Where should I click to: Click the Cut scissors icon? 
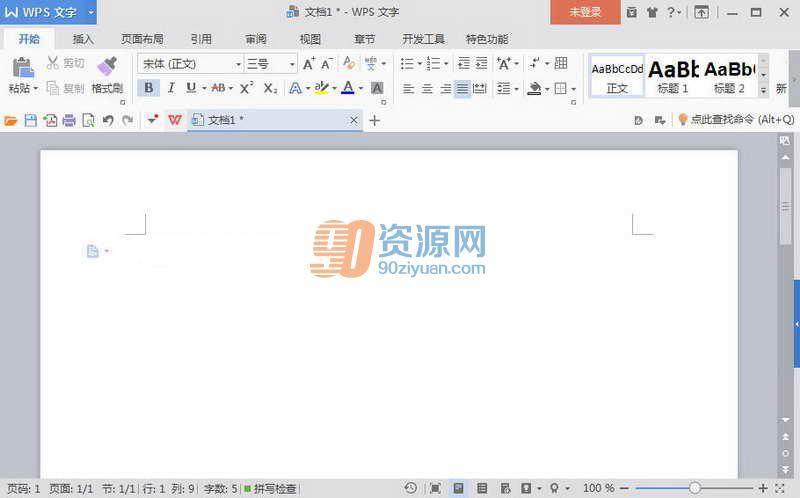pos(53,63)
